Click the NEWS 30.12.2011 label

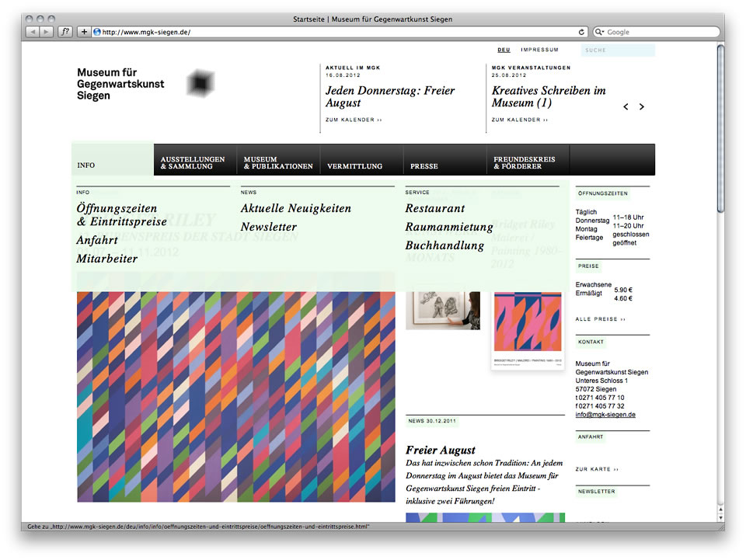click(432, 421)
